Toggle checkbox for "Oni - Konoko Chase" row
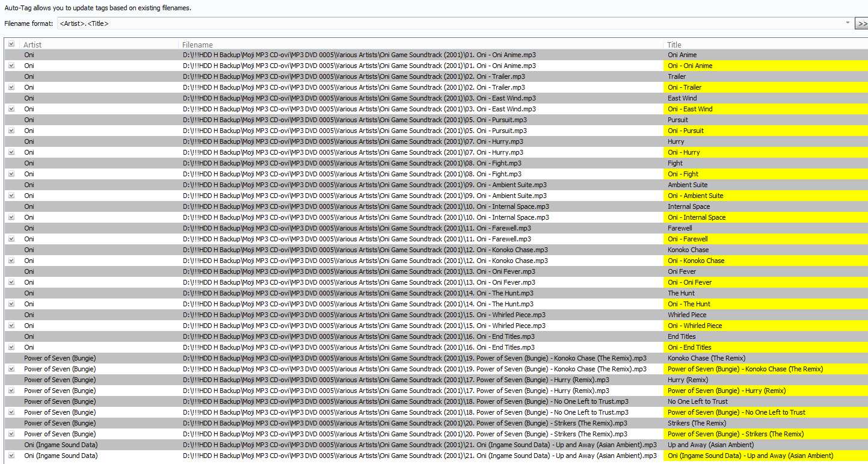Image resolution: width=868 pixels, height=464 pixels. tap(11, 261)
